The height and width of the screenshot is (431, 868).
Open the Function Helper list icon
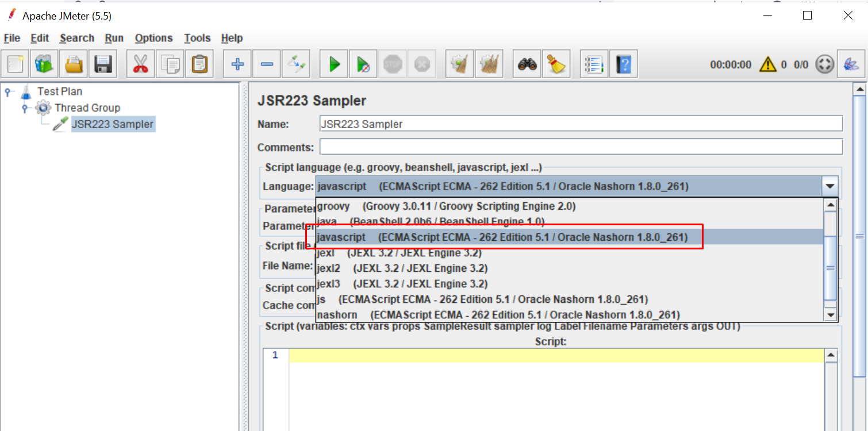pos(594,63)
